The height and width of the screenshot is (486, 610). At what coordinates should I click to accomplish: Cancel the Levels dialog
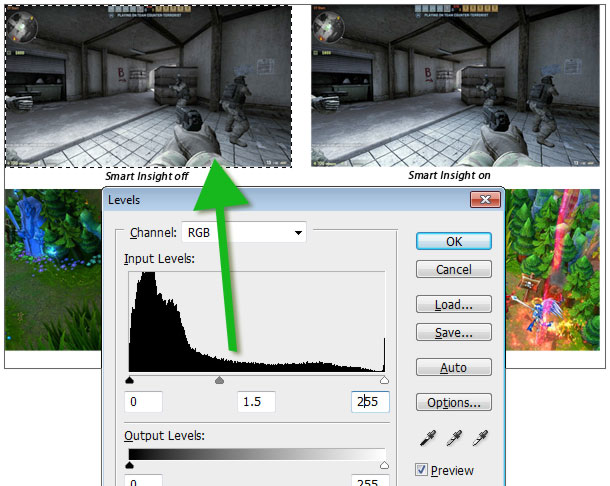coord(454,269)
